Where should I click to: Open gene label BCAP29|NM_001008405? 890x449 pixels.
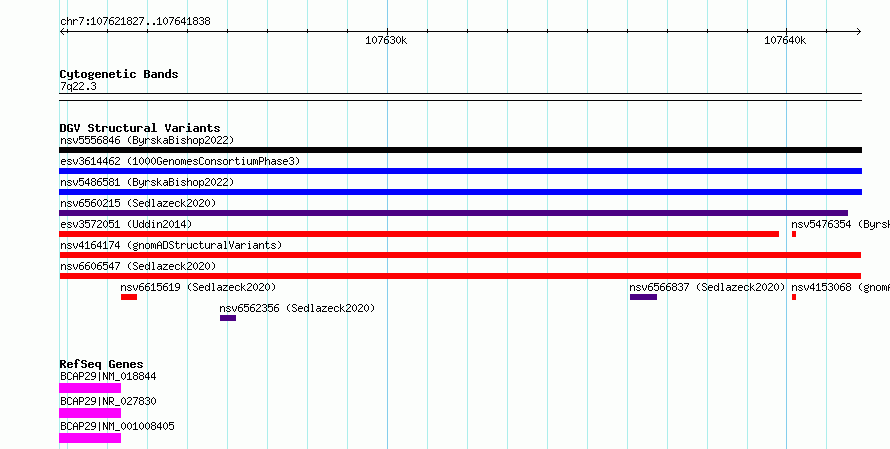point(117,426)
